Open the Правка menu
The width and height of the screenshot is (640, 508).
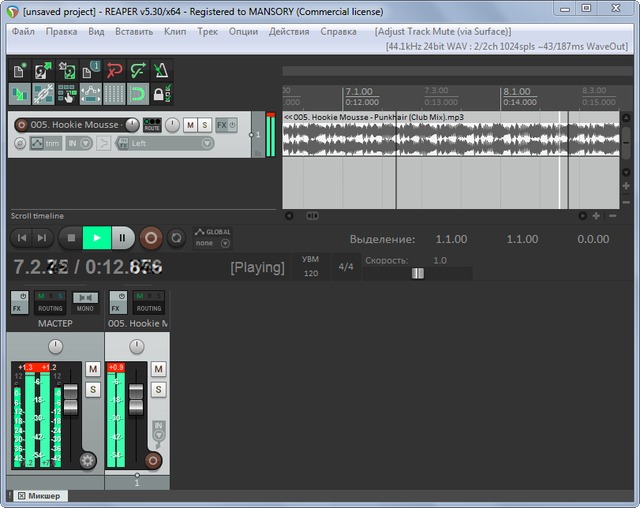(x=61, y=31)
